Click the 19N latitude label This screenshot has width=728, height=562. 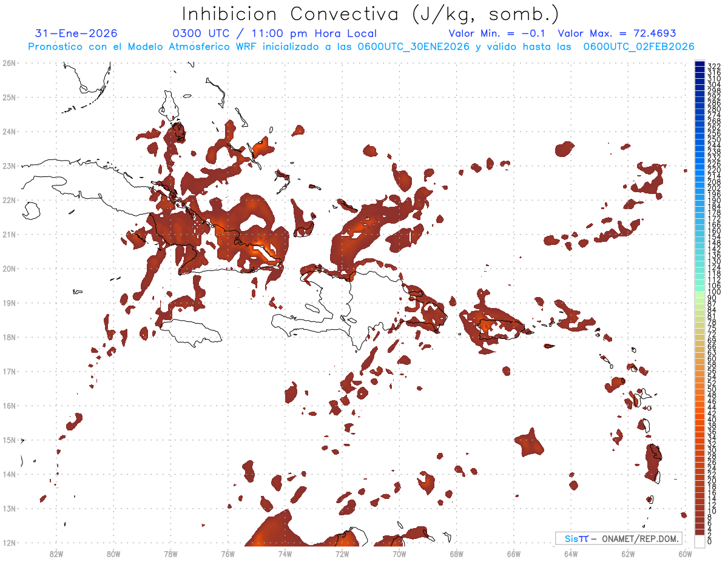[x=9, y=303]
